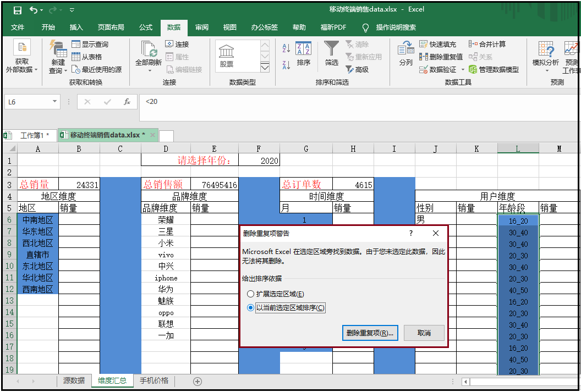Switch to the 工作簿1 workbook tab
This screenshot has height=392, width=581.
point(30,135)
